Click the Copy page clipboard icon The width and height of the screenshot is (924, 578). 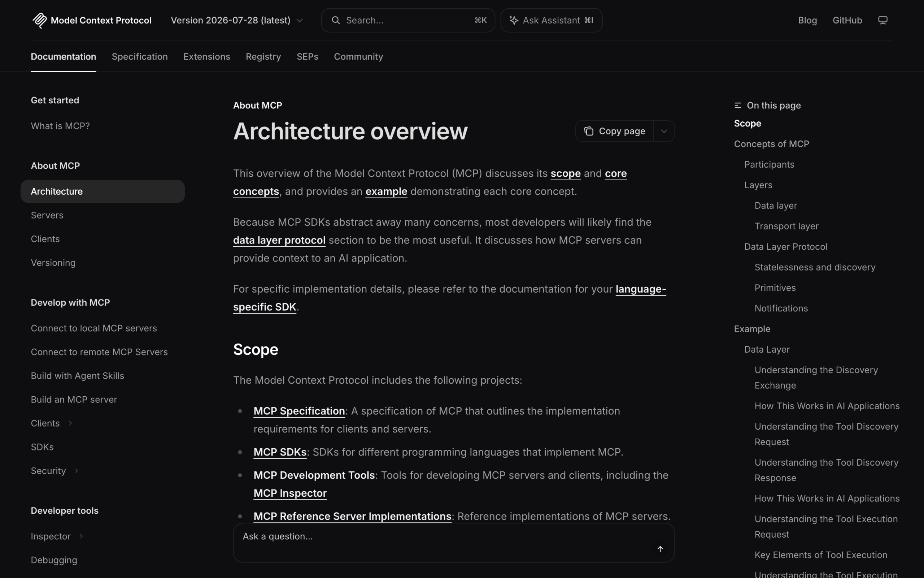[x=588, y=131]
